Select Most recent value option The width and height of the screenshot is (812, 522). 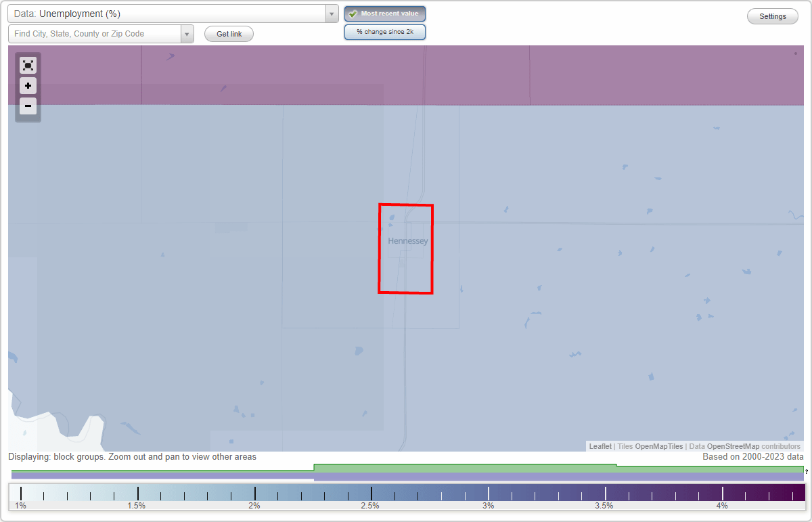point(385,14)
